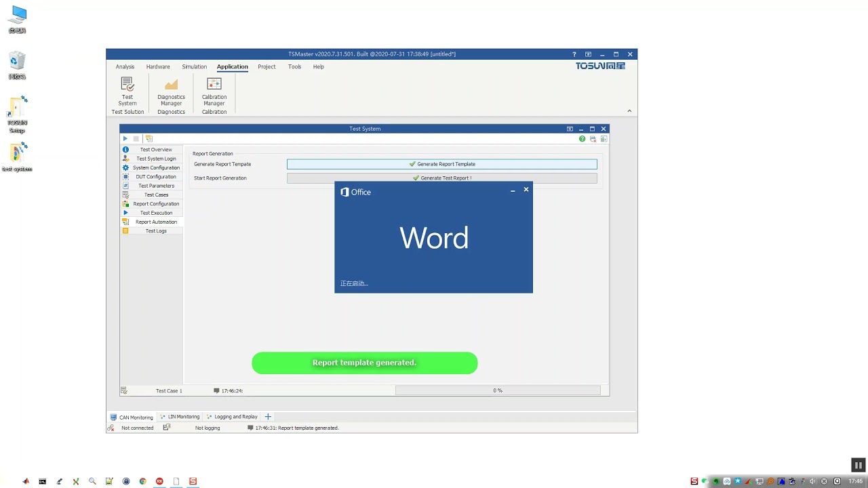Viewport: 868px width, 488px height.
Task: Click the 'Report template generated.' green notification
Action: [x=364, y=363]
